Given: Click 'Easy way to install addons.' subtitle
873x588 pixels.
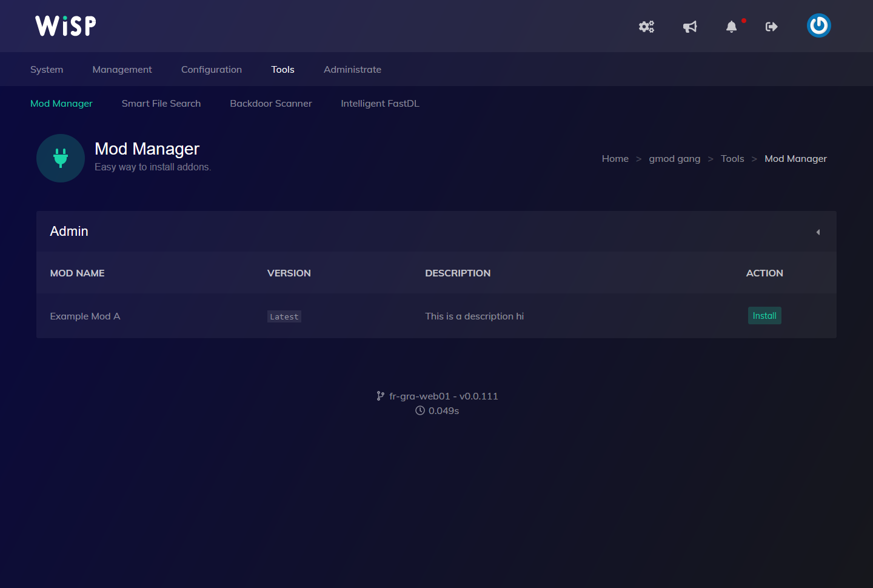Looking at the screenshot, I should (153, 167).
